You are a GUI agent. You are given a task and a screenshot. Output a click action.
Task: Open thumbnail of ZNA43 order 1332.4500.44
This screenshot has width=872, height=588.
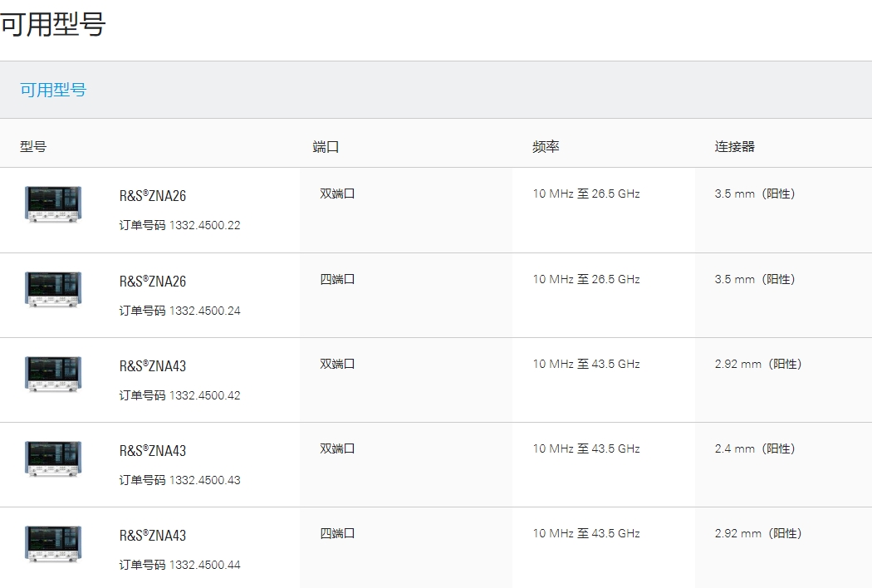53,544
